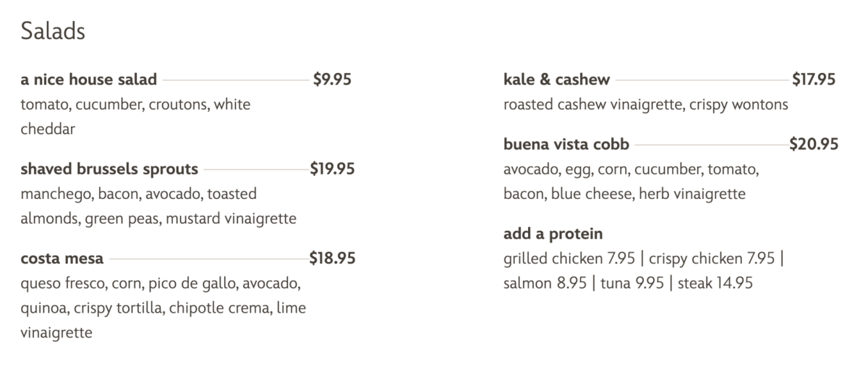Click the roasted cashew vinaigrette description
Screen dimensions: 868x369
[645, 105]
